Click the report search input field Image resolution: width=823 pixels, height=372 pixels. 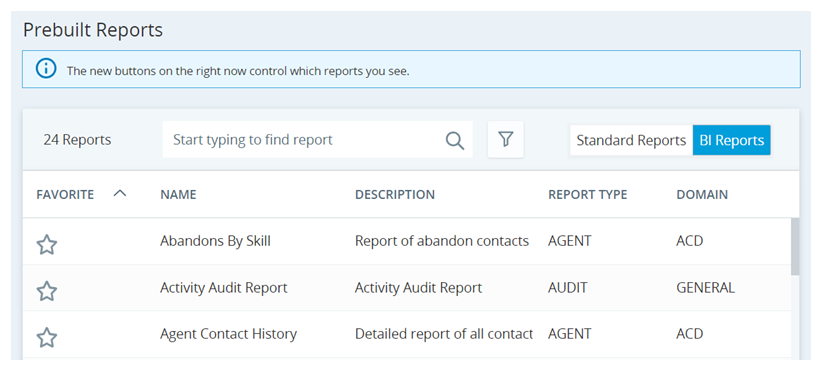tap(318, 140)
